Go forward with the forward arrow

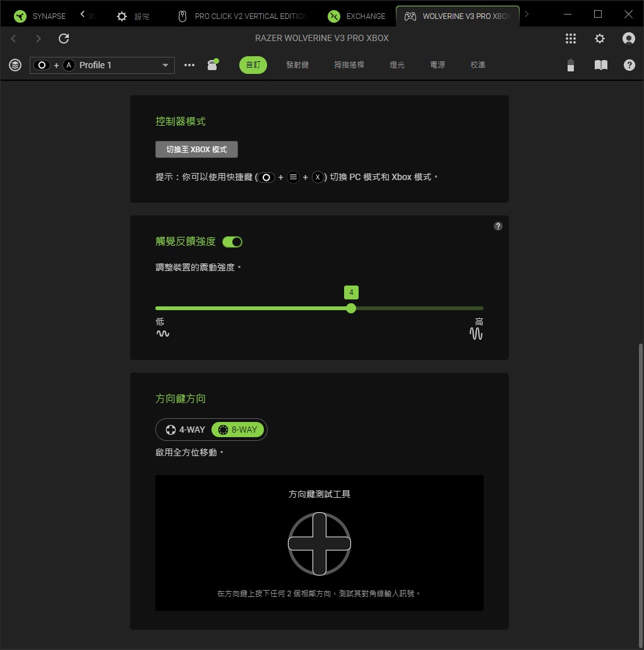click(38, 39)
